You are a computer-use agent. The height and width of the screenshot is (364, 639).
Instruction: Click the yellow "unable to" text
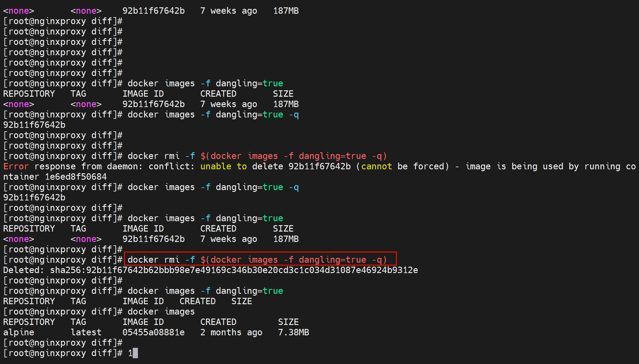coord(223,166)
